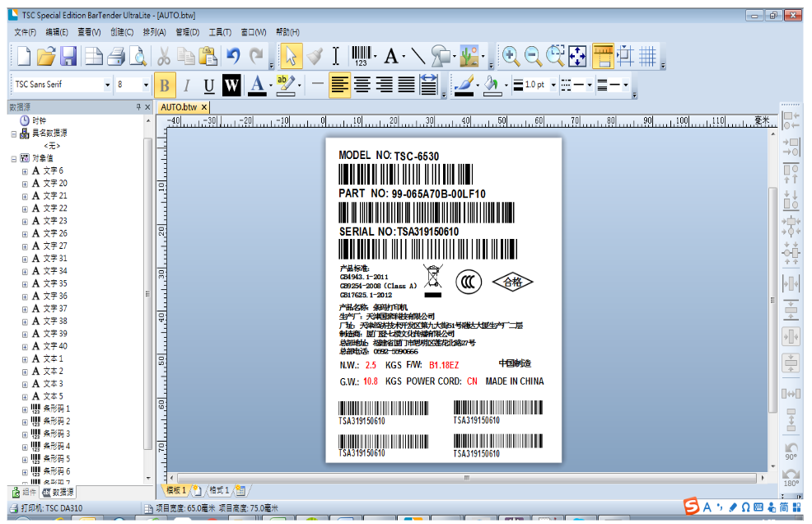This screenshot has height=524, width=812.
Task: Select the picture insertion tool
Action: [469, 56]
